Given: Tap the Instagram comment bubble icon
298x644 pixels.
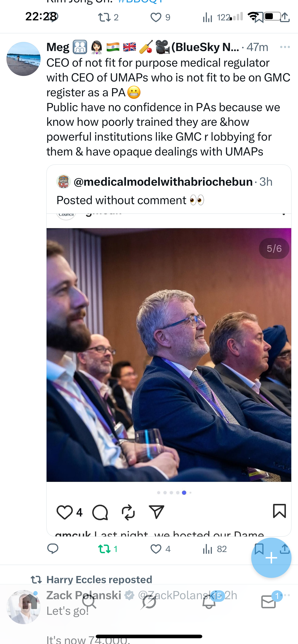Looking at the screenshot, I should (100, 512).
